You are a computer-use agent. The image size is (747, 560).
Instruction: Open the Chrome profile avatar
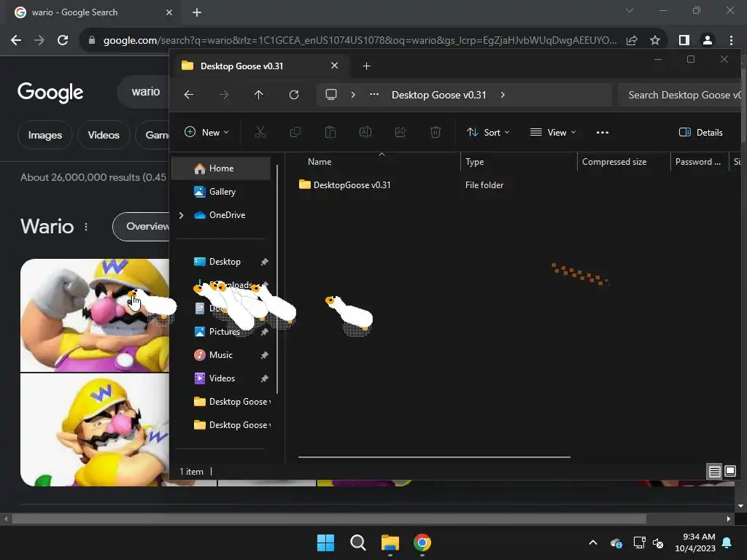(x=708, y=40)
